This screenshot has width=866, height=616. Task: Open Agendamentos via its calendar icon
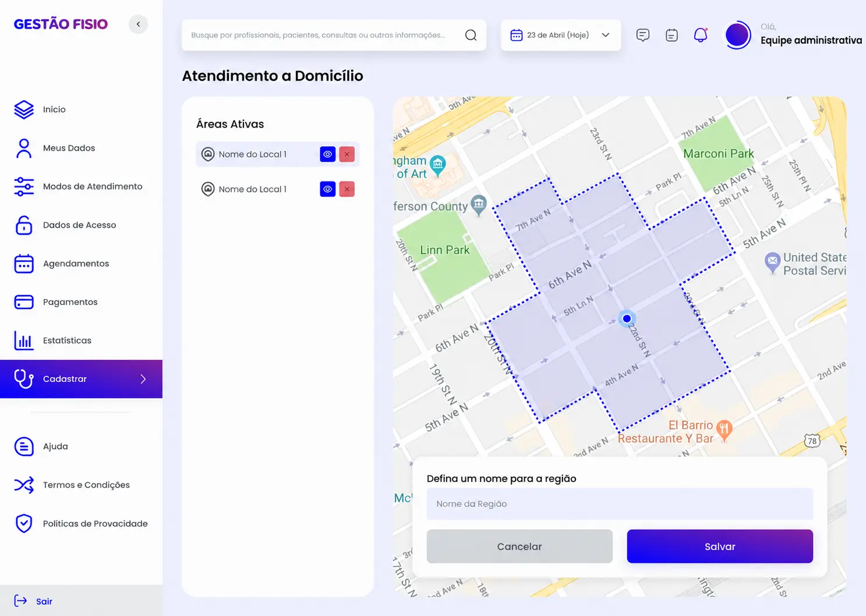pos(24,263)
